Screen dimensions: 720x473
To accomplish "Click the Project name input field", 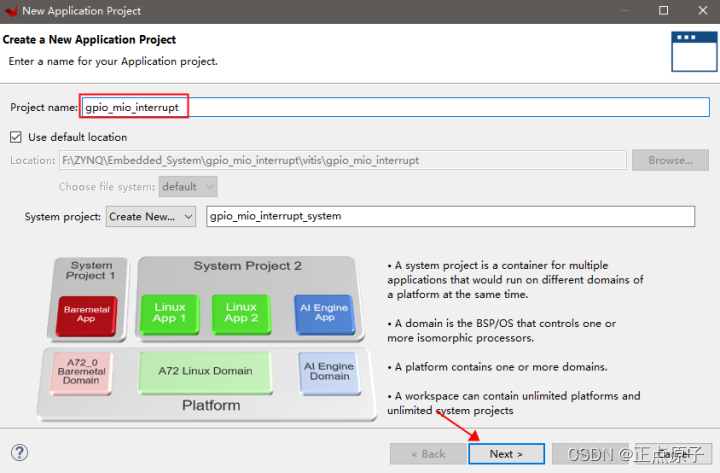I will [x=396, y=107].
